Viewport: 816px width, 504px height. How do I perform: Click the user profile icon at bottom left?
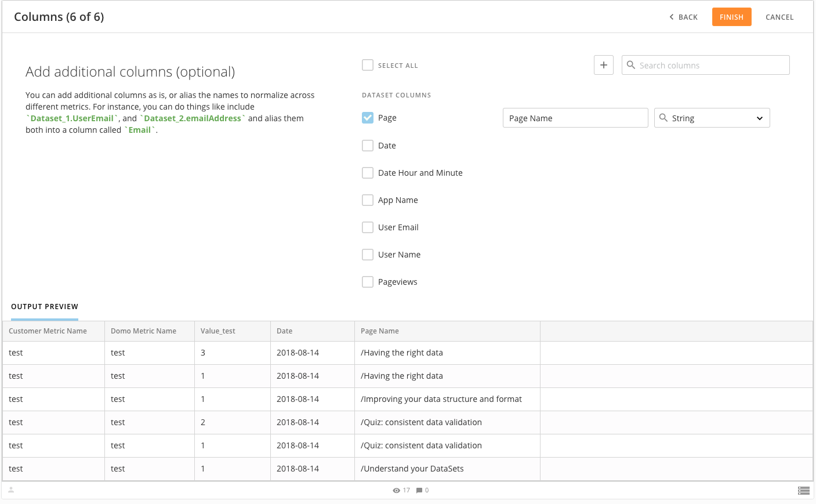click(11, 490)
